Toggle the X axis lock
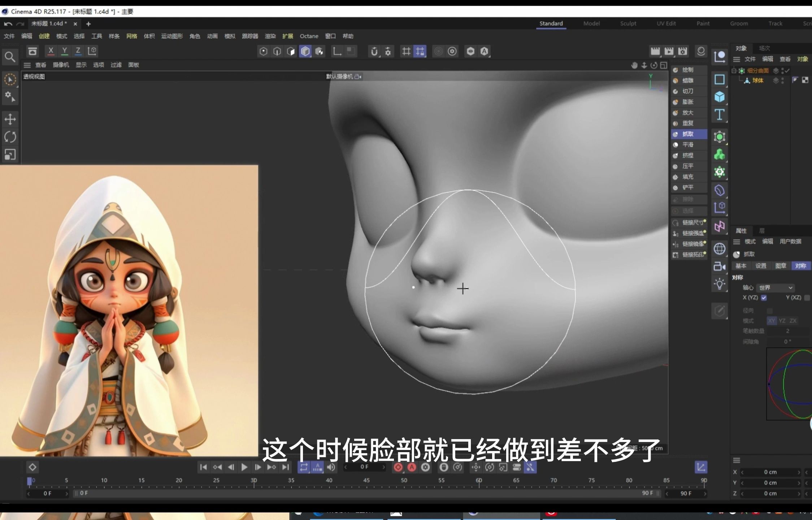The width and height of the screenshot is (812, 520). 51,51
